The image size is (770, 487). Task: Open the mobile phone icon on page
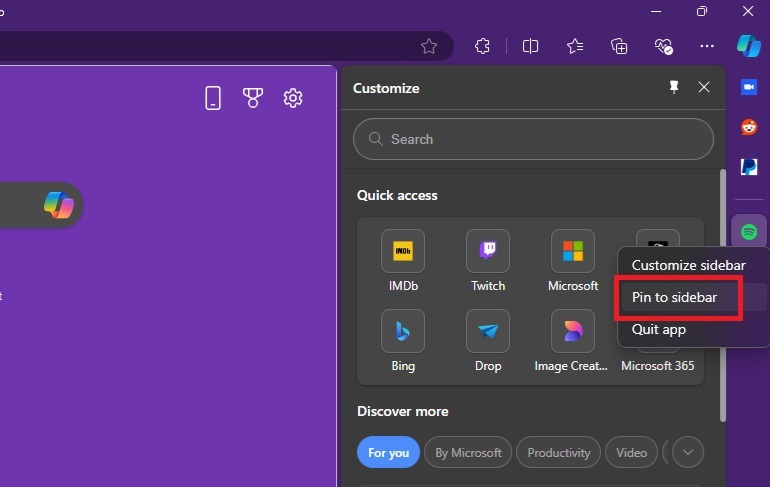click(x=213, y=98)
